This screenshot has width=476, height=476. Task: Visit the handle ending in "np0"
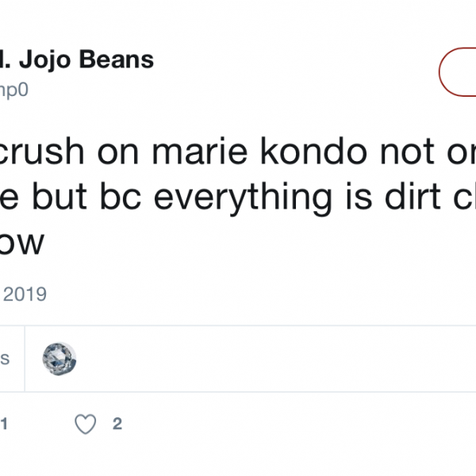point(14,90)
